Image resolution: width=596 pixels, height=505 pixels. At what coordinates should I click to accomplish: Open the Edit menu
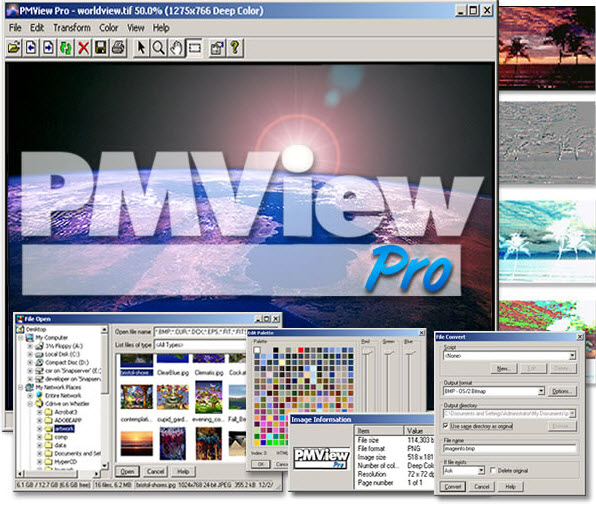click(x=37, y=28)
